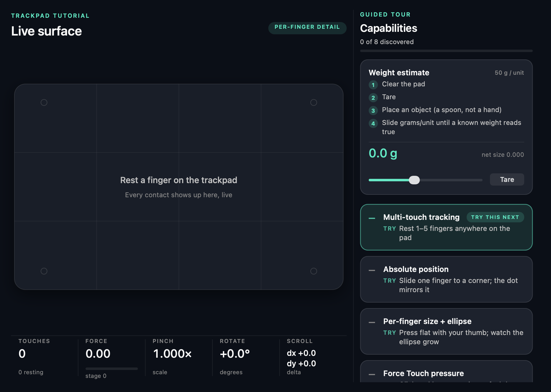Click the Force stage progress bar
This screenshot has height=392, width=551.
tap(112, 369)
